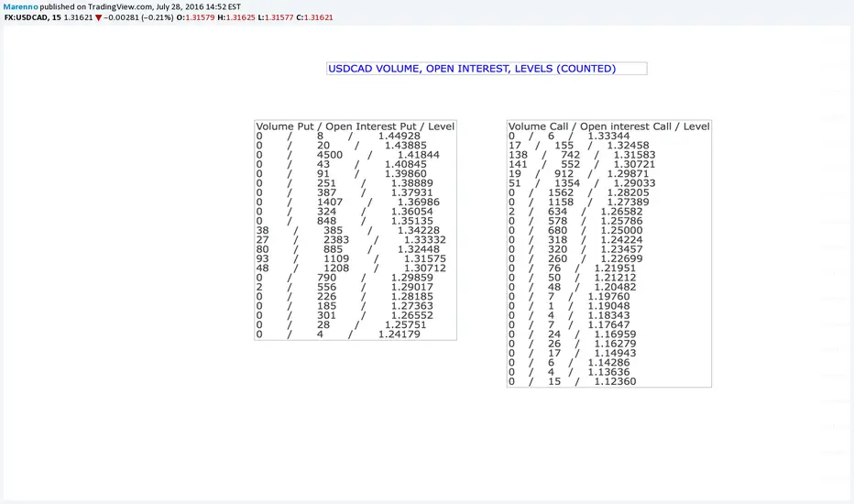Select call level 1.23457
Image resolution: width=854 pixels, height=504 pixels.
point(621,249)
